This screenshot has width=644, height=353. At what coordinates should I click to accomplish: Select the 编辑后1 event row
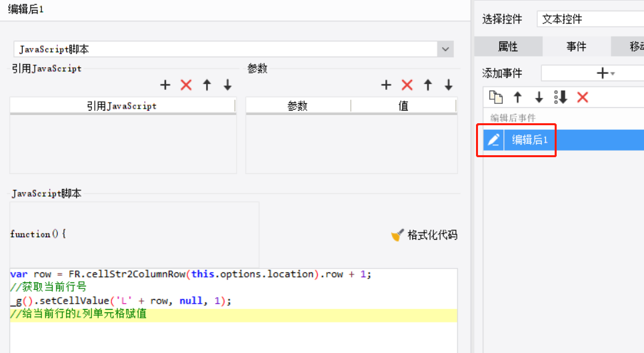point(563,140)
